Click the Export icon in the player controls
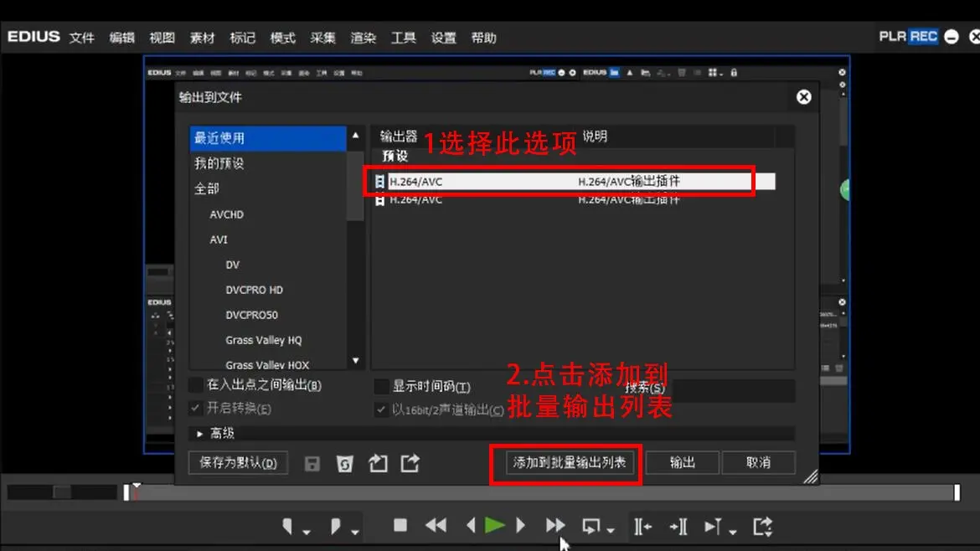The image size is (980, 551). pos(763,526)
